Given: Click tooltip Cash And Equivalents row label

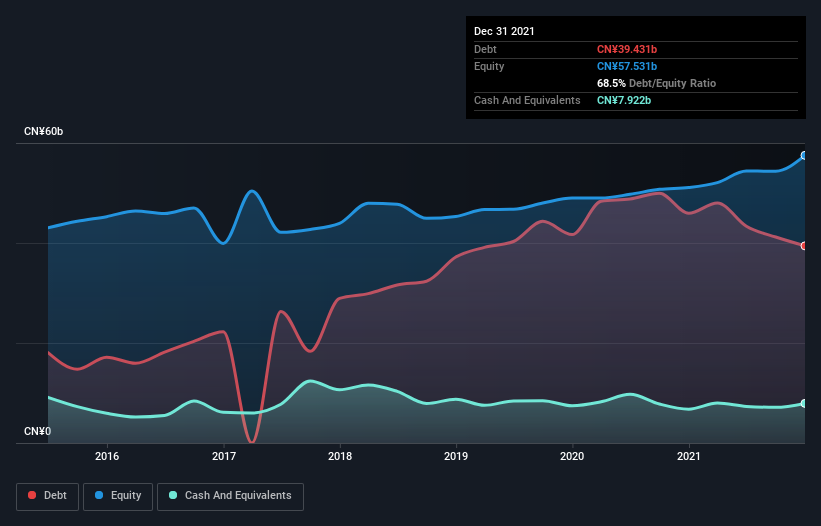Looking at the screenshot, I should (527, 100).
